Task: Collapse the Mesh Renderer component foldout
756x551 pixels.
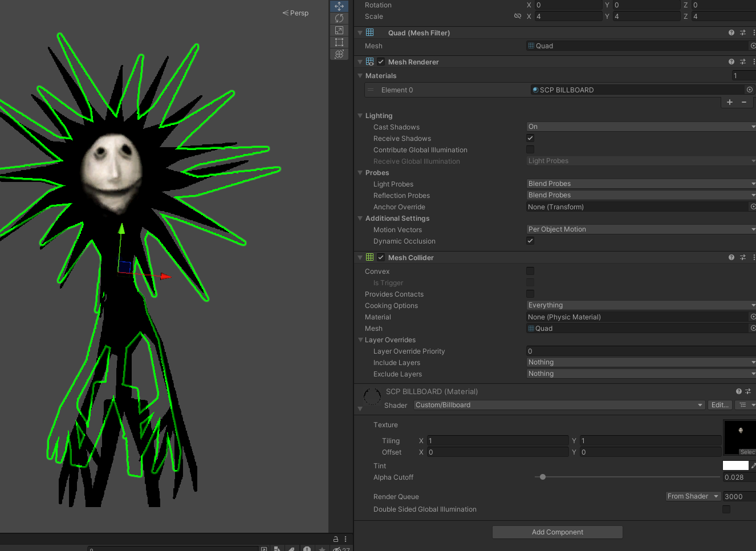Action: (x=360, y=62)
